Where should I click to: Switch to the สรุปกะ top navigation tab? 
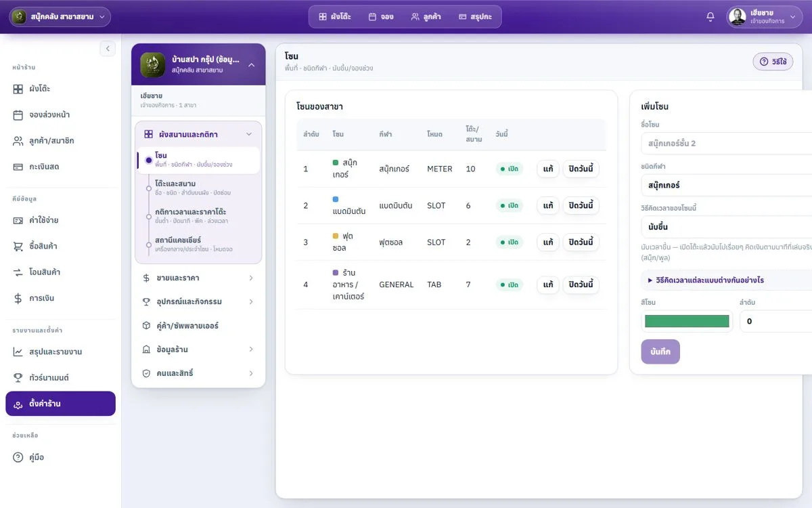click(475, 17)
